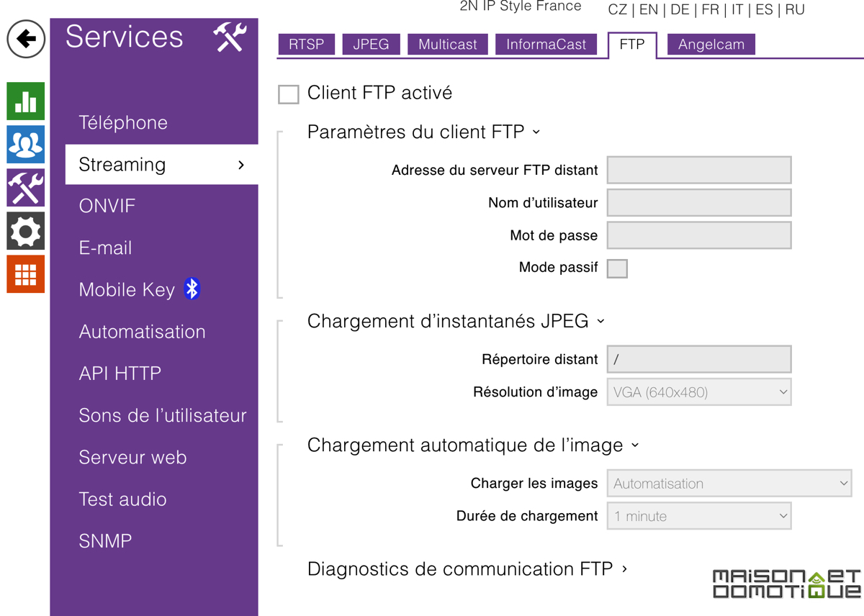Click the Adresse du serveur FTP distant field

699,170
